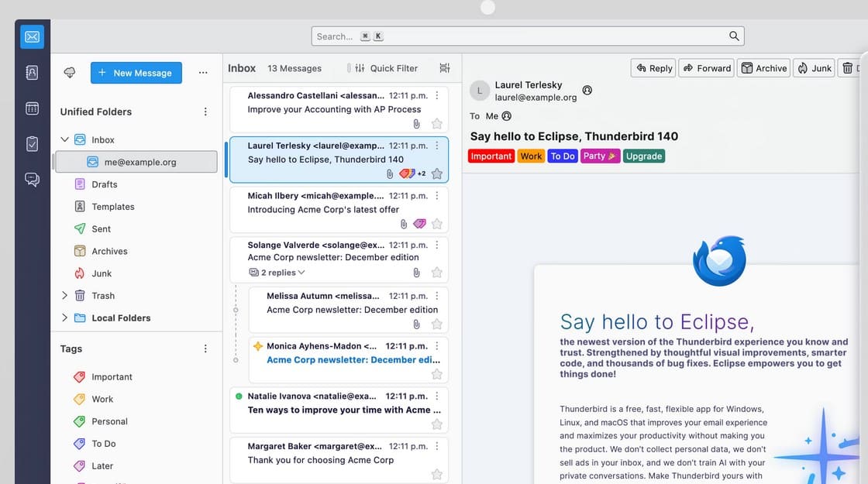Click the Get Messages cloud icon

[70, 73]
